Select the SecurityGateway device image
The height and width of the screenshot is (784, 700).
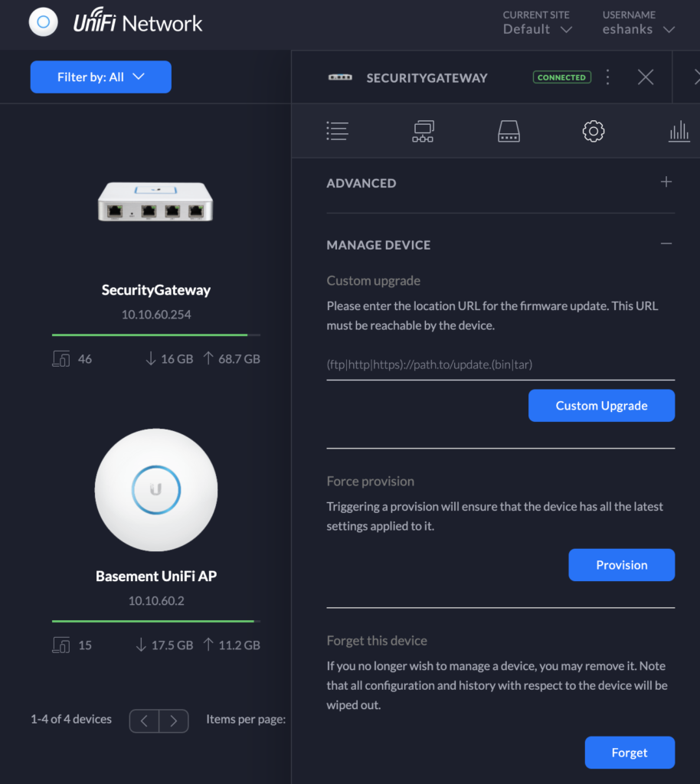(x=155, y=201)
